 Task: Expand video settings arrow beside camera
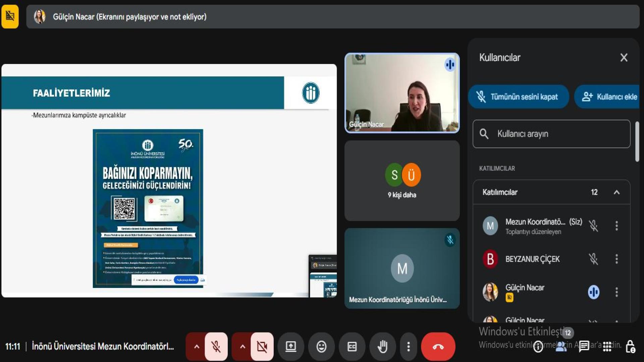243,347
